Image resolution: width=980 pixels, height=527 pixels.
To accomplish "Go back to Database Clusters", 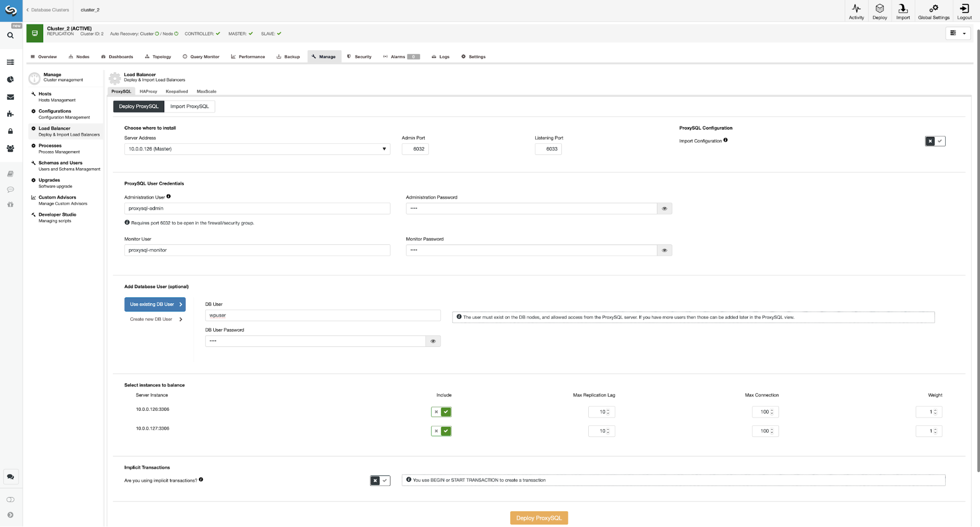I will pos(48,10).
